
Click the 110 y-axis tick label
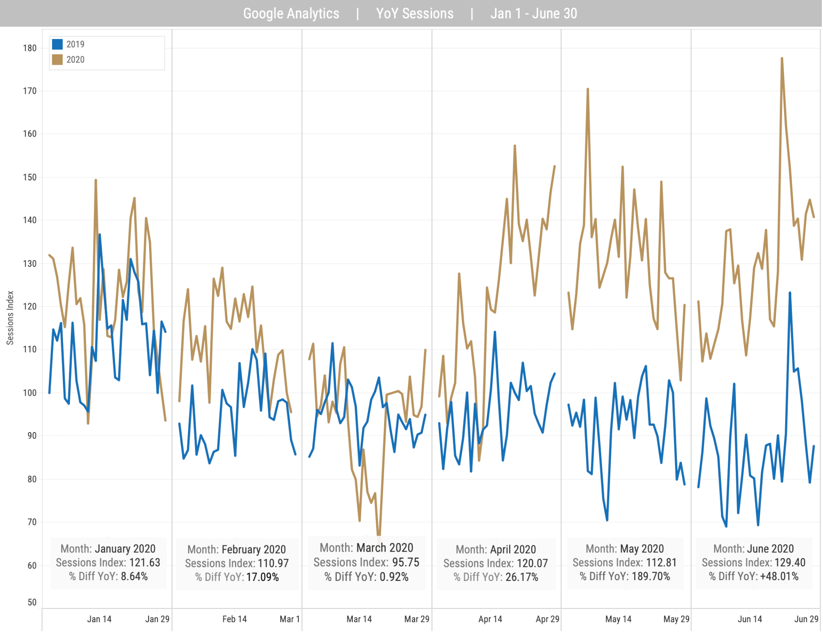[x=30, y=350]
